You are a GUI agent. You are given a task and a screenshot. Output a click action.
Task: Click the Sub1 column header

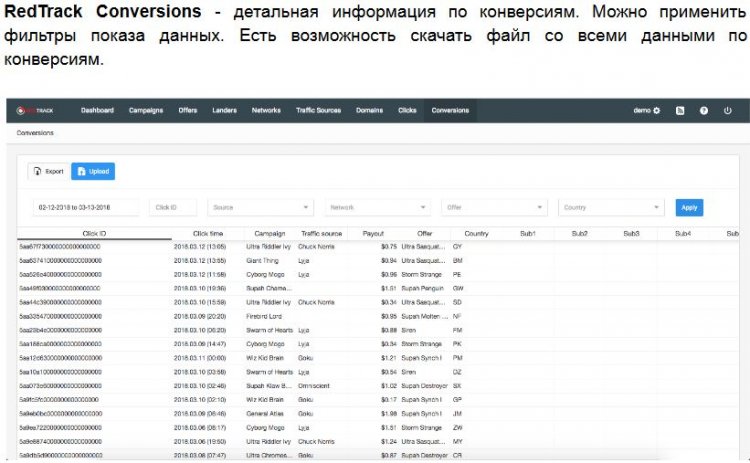[528, 233]
